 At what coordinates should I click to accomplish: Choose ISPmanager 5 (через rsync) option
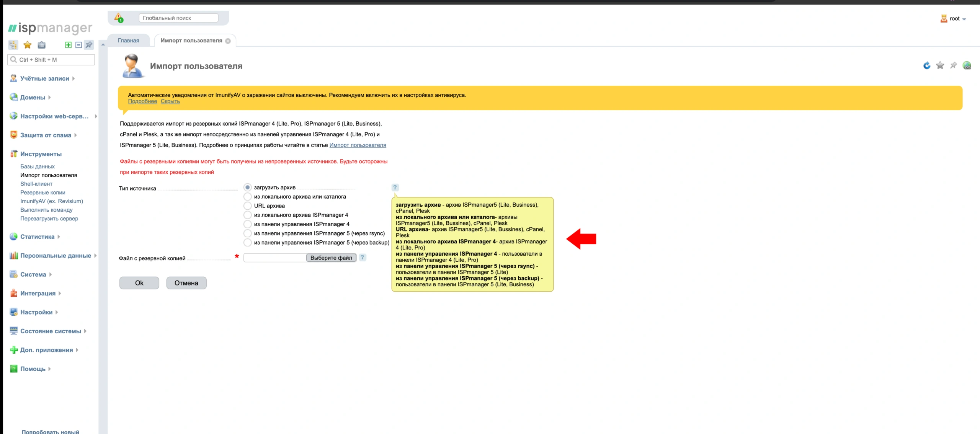[247, 233]
